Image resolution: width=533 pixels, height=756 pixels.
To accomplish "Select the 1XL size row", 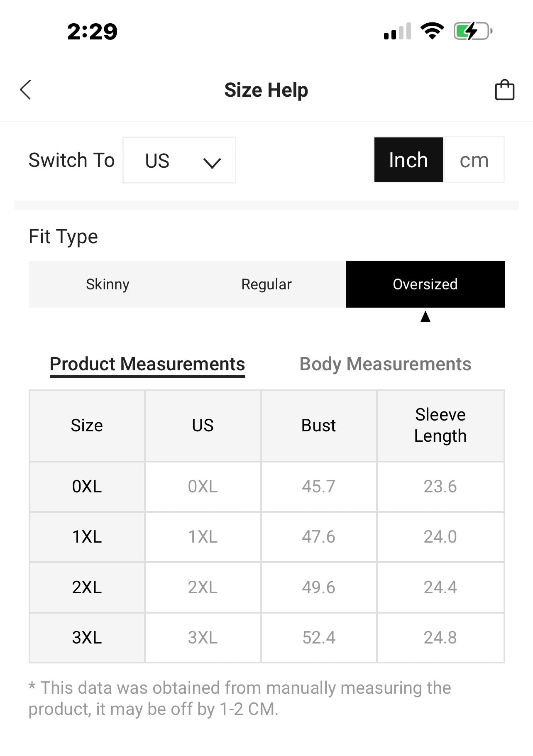I will click(87, 537).
